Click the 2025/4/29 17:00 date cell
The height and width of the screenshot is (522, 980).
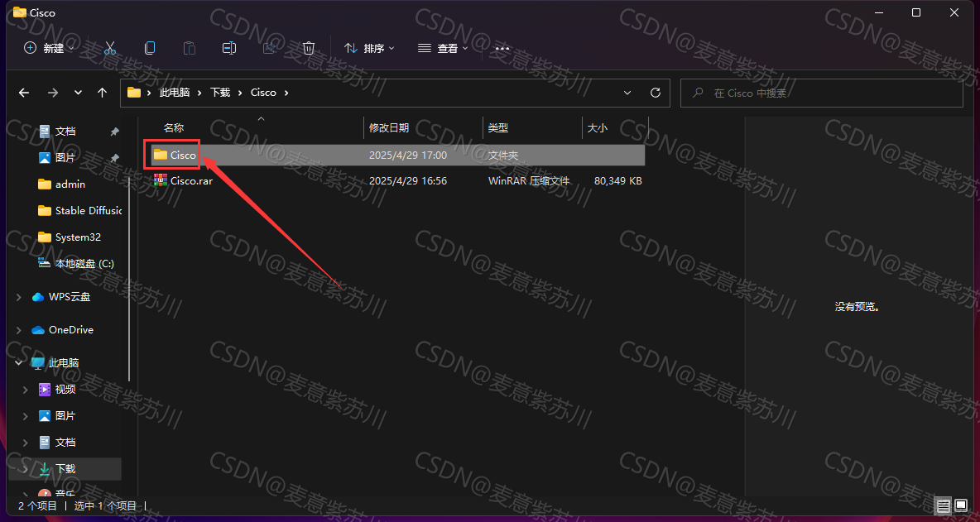click(408, 154)
